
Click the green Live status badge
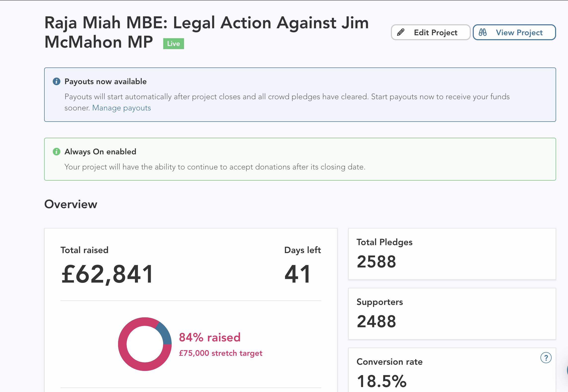coord(173,44)
